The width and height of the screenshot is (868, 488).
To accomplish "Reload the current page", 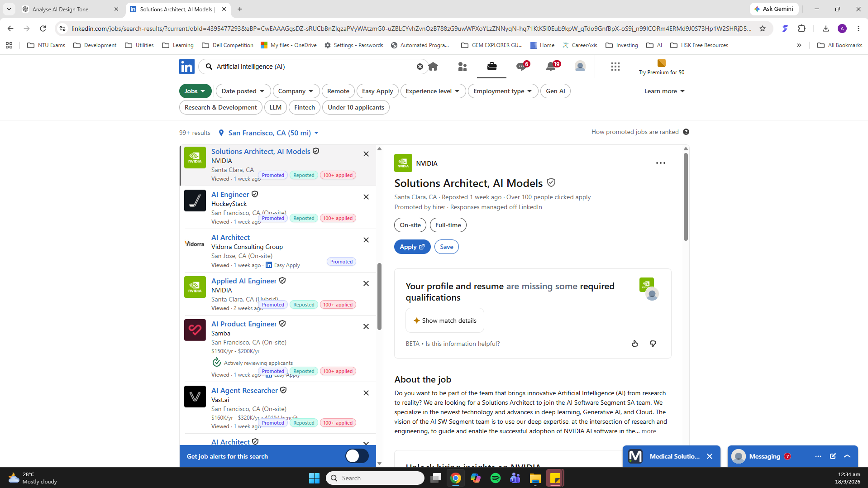I will pyautogui.click(x=43, y=29).
